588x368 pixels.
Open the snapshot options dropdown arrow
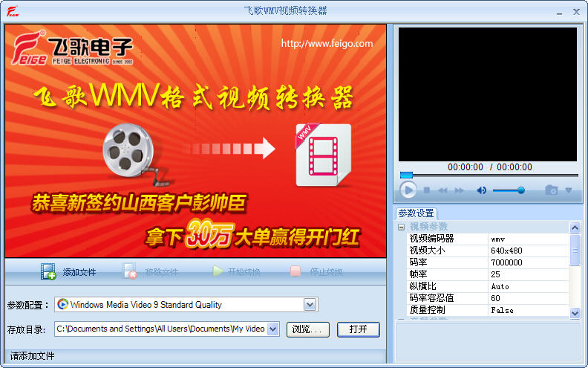tap(569, 190)
